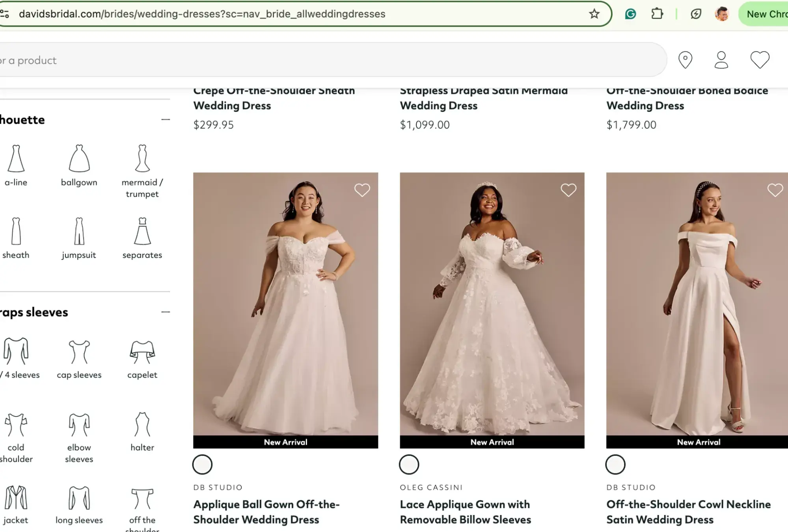View wishlist heart icon in header
This screenshot has height=532, width=788.
click(760, 60)
